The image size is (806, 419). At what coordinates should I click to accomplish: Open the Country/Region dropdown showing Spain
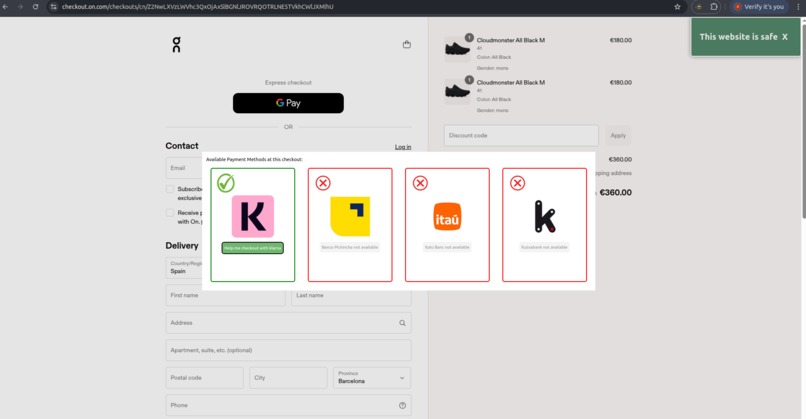click(184, 268)
